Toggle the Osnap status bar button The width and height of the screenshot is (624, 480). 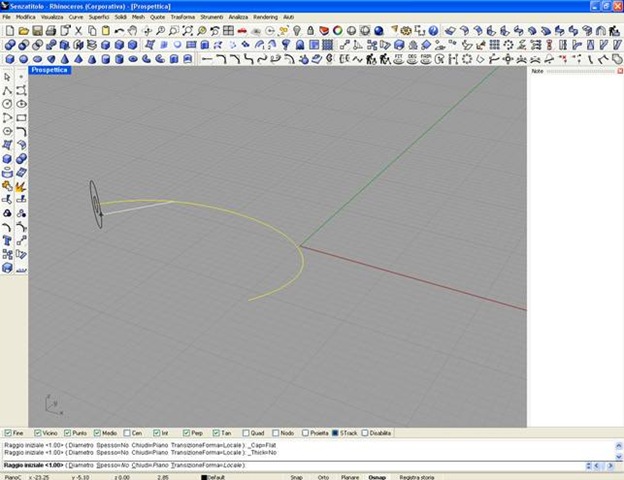(378, 476)
